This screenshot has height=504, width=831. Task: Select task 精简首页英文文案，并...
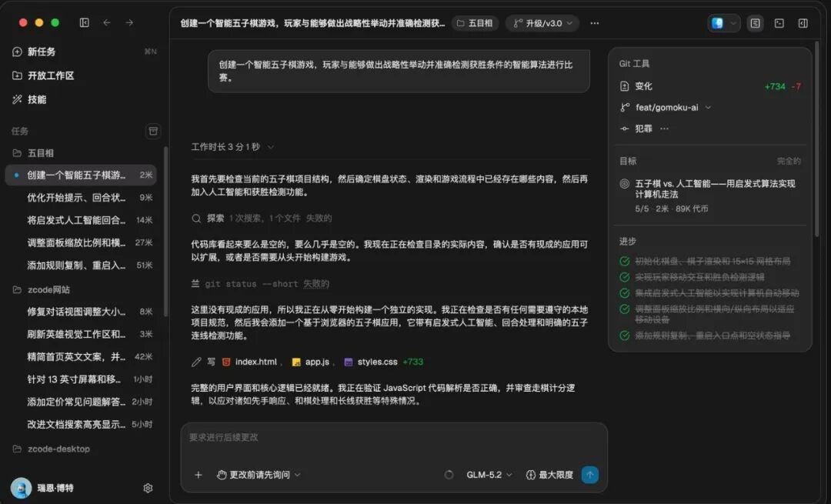(x=82, y=357)
